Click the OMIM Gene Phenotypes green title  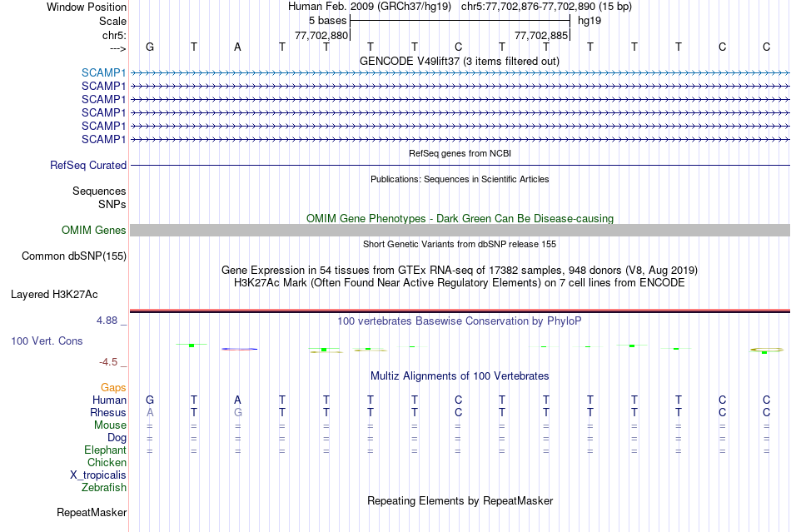coord(460,218)
